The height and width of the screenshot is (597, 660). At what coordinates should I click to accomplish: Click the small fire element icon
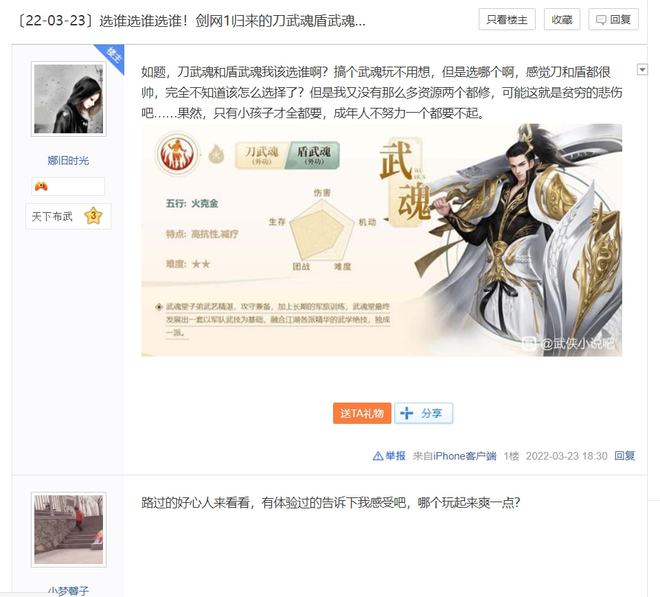point(216,155)
